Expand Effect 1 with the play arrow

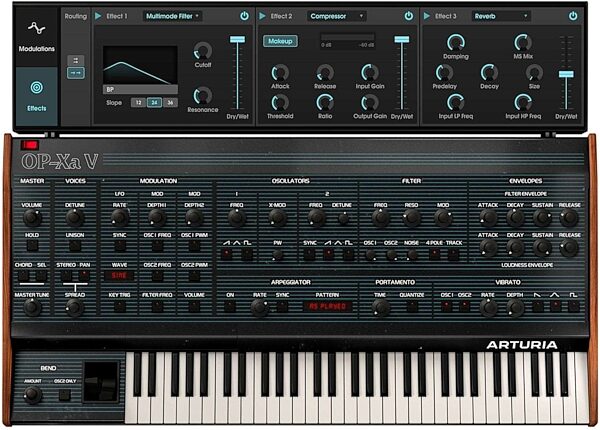coord(98,16)
